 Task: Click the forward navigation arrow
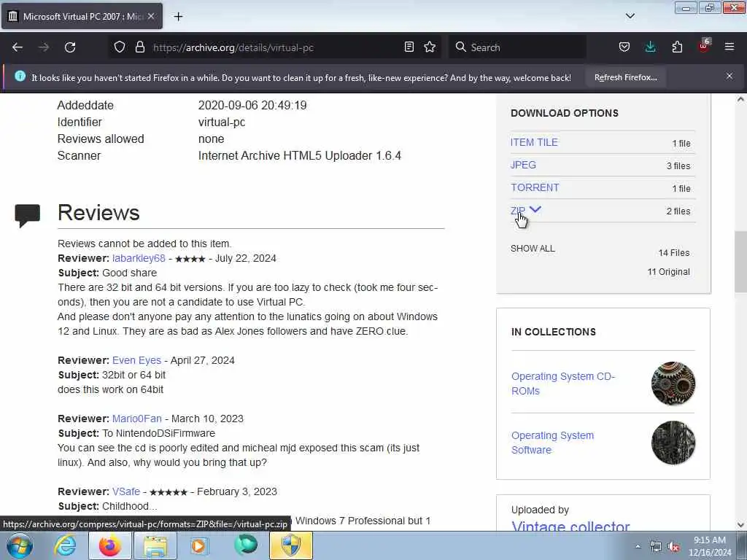[x=44, y=47]
